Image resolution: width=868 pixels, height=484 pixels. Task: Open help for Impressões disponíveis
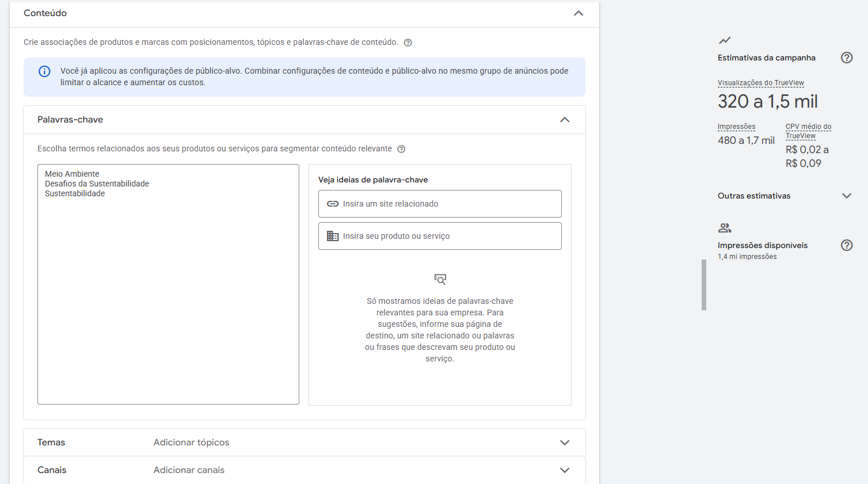(847, 245)
